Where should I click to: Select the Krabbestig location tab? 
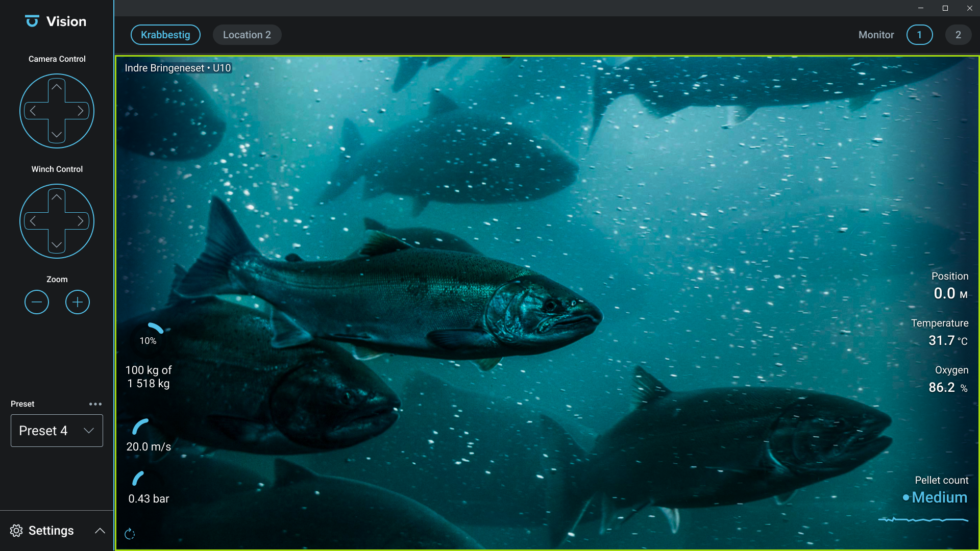(165, 35)
